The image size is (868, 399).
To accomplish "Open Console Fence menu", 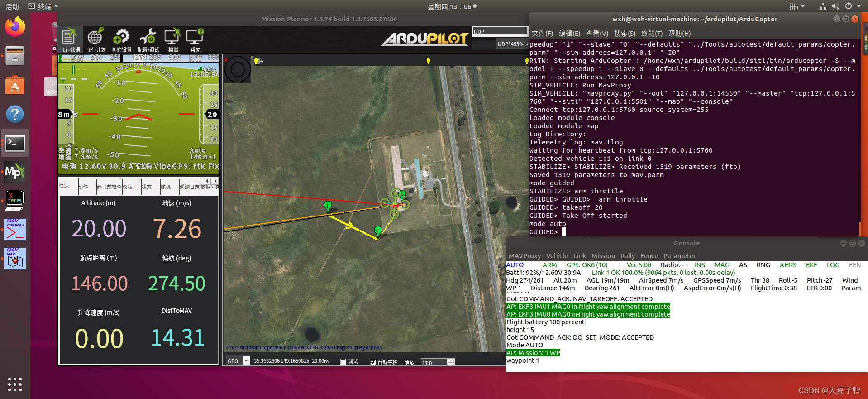I will click(649, 256).
